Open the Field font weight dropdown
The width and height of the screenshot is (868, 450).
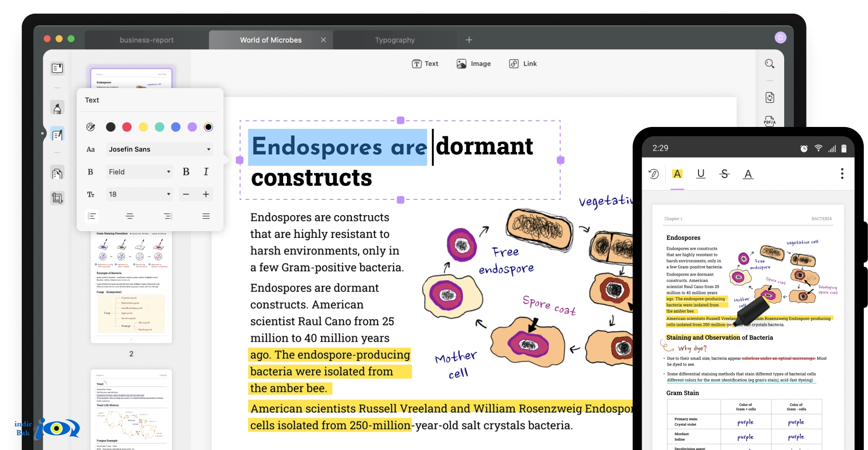tap(139, 172)
